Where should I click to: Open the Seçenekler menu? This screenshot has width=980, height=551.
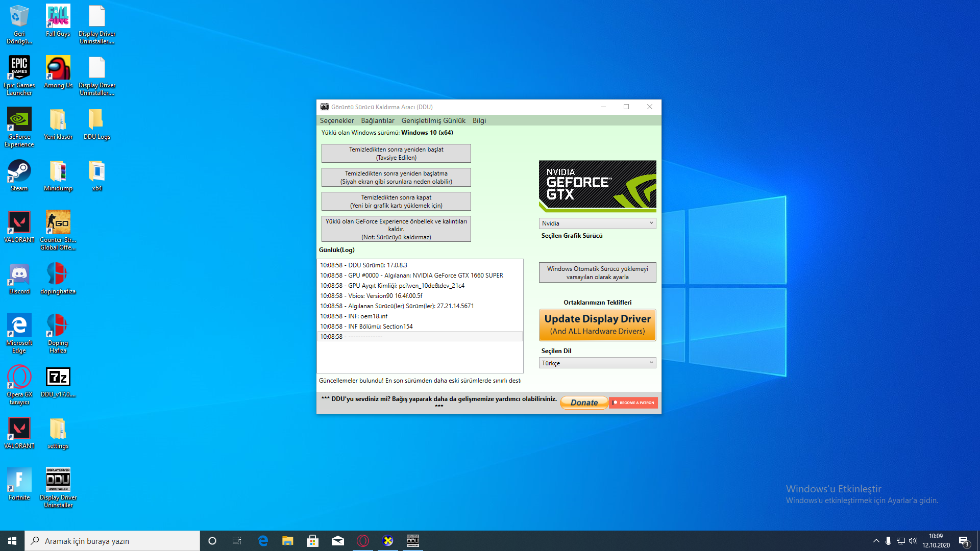tap(336, 120)
